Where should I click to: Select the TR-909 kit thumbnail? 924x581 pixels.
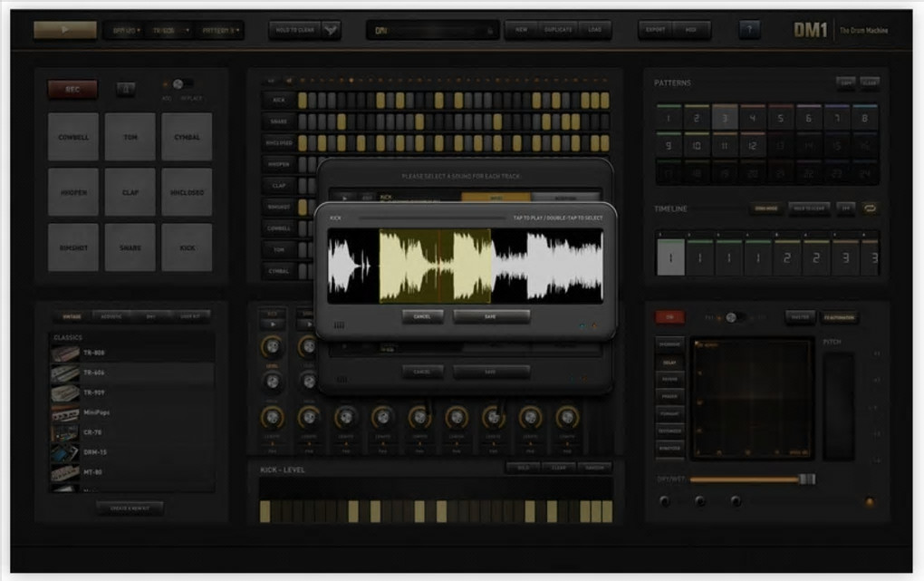[65, 392]
